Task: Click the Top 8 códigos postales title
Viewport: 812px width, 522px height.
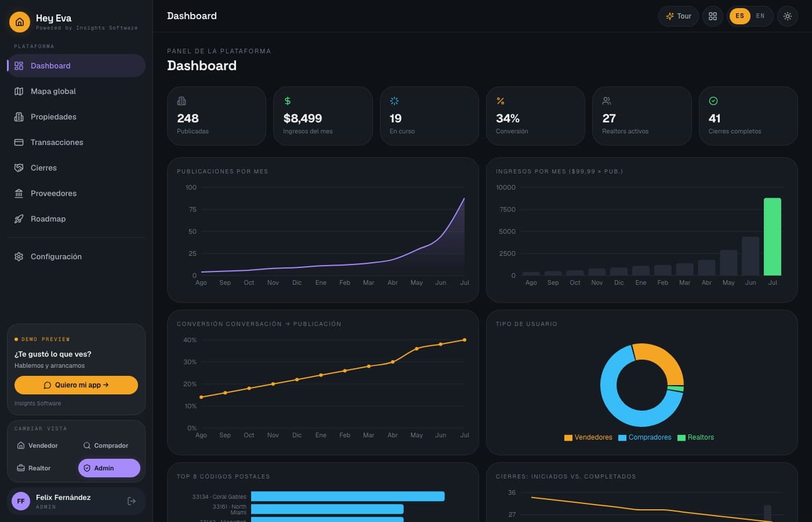Action: point(223,477)
